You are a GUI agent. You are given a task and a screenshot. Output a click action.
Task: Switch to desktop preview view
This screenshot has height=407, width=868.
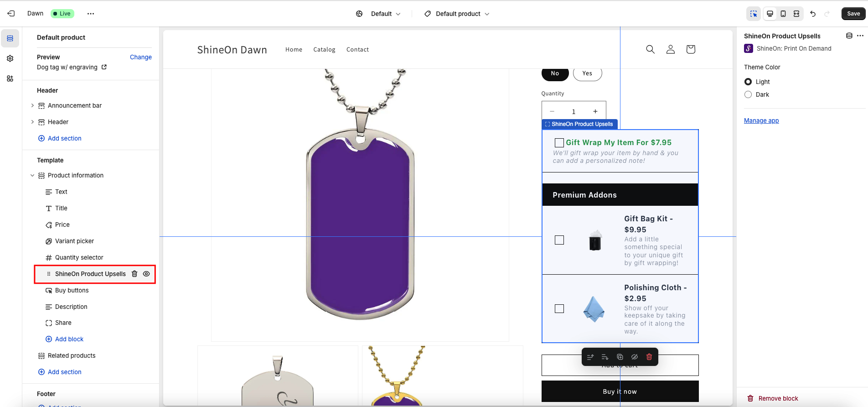point(770,14)
